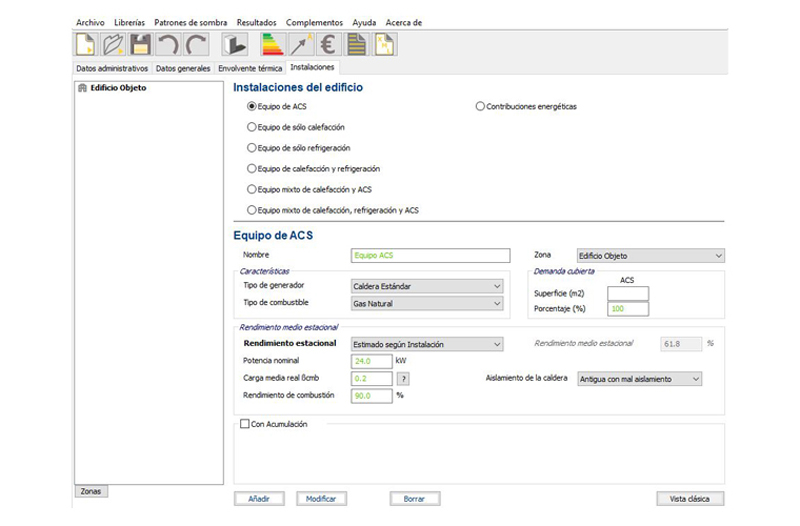
Task: Select Contribuciones energéticas radio button
Action: click(480, 106)
